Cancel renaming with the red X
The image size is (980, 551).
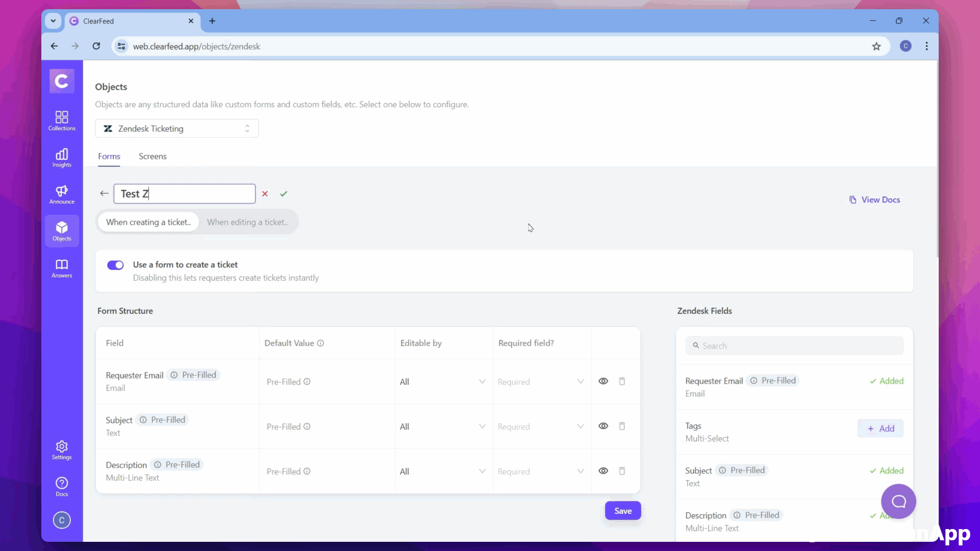265,194
